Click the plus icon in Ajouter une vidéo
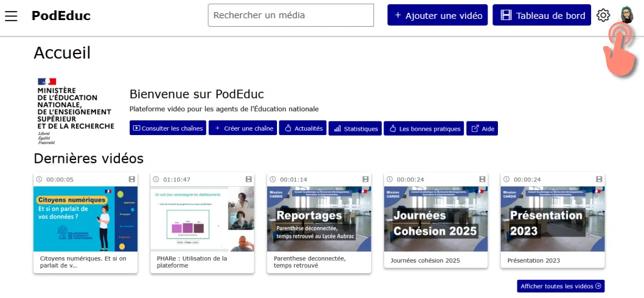 (x=397, y=15)
